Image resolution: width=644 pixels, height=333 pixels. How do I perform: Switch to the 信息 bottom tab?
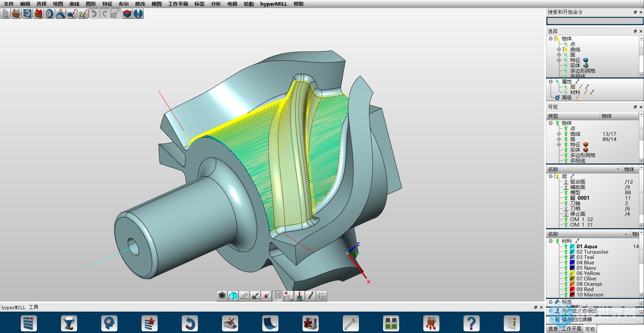coord(553,329)
